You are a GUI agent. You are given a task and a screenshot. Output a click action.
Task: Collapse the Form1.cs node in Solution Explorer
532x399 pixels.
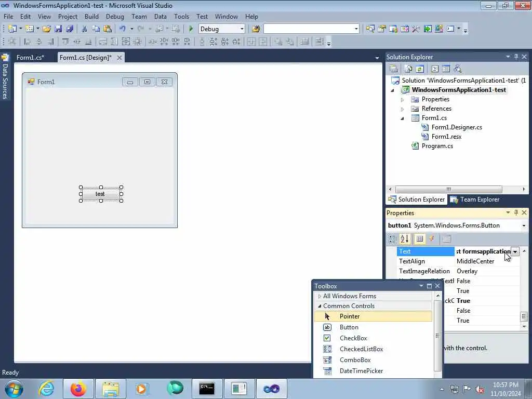coord(403,118)
